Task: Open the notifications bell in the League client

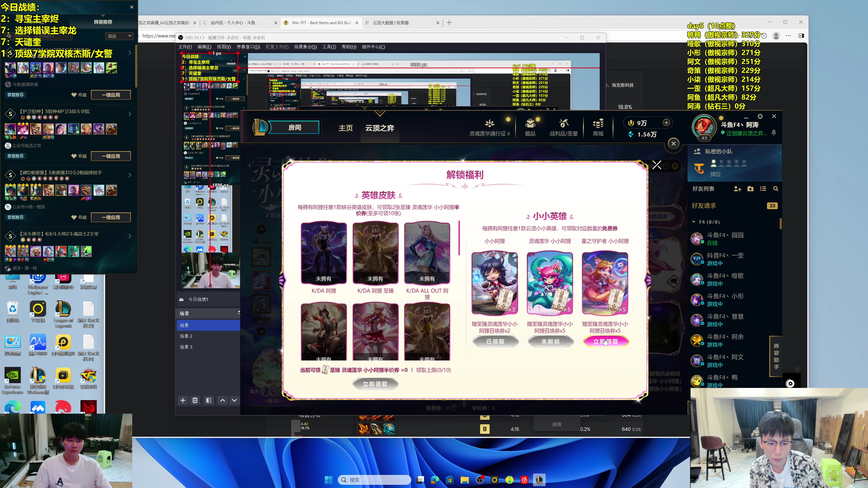Action: click(x=774, y=133)
